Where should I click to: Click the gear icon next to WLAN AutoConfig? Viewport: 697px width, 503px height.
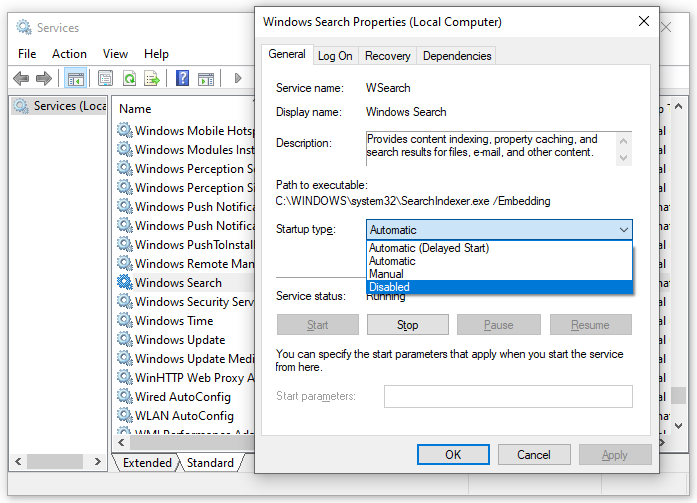pyautogui.click(x=125, y=415)
